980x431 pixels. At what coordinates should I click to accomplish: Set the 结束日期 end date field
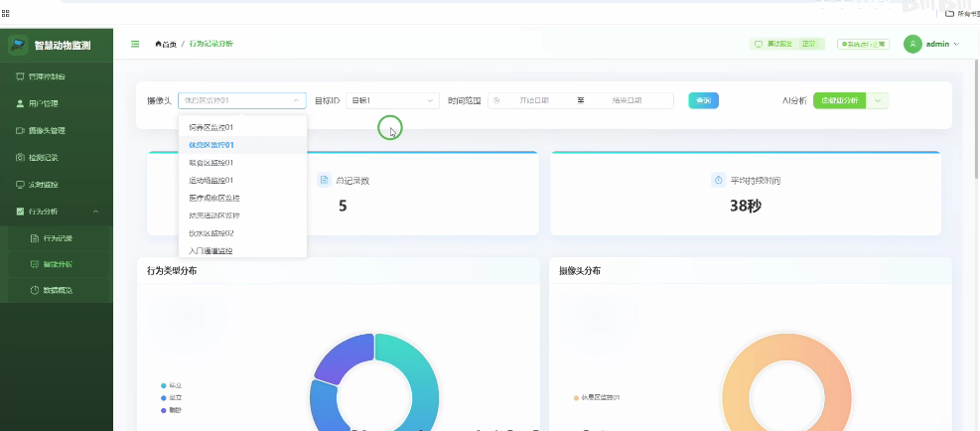pyautogui.click(x=627, y=100)
